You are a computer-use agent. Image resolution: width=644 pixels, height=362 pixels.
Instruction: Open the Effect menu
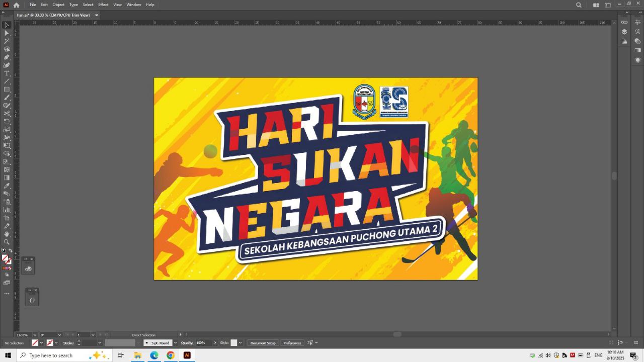pos(103,5)
